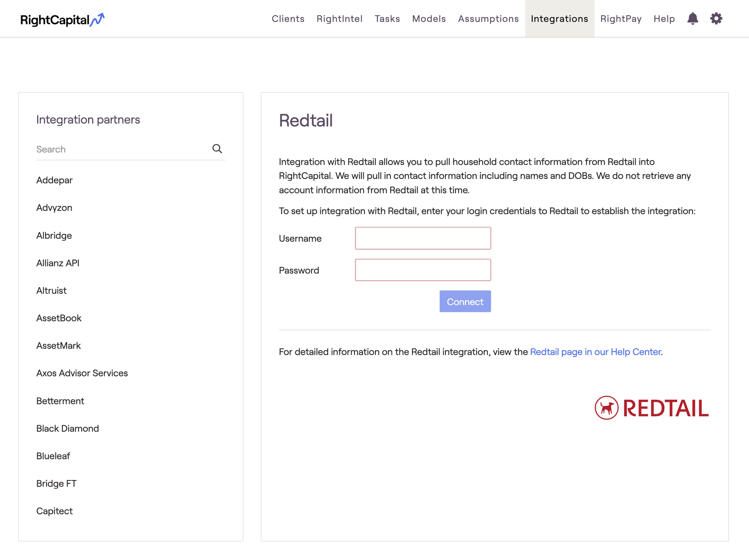Switch to the Models tab

(x=429, y=19)
